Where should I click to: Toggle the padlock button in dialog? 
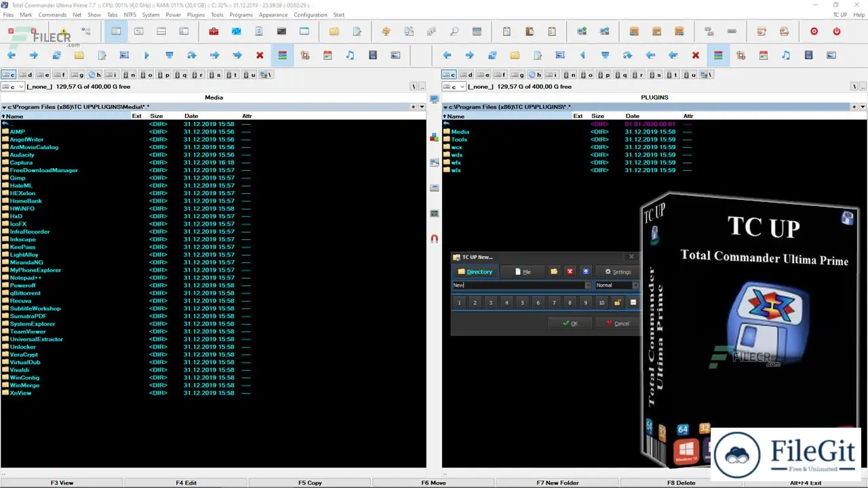coord(618,302)
